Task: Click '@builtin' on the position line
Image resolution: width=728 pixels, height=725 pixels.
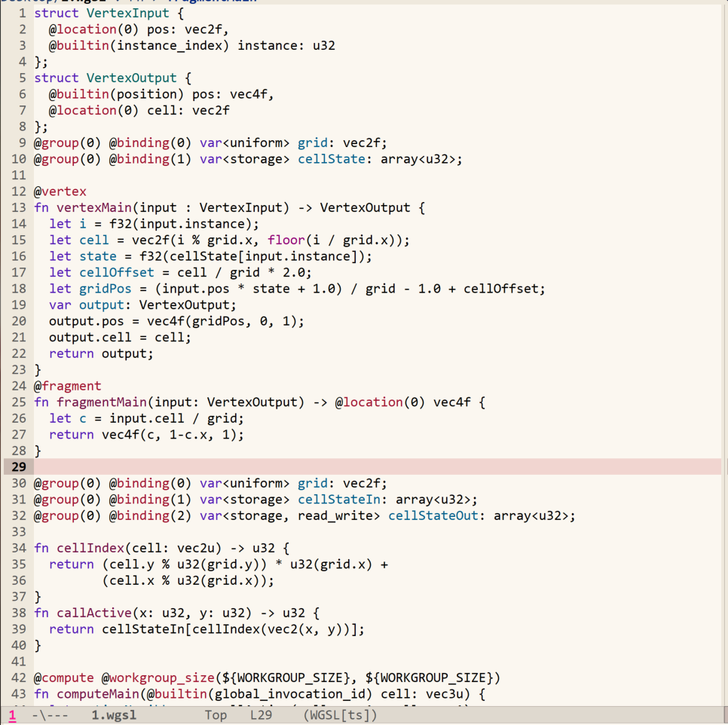Action: click(79, 94)
